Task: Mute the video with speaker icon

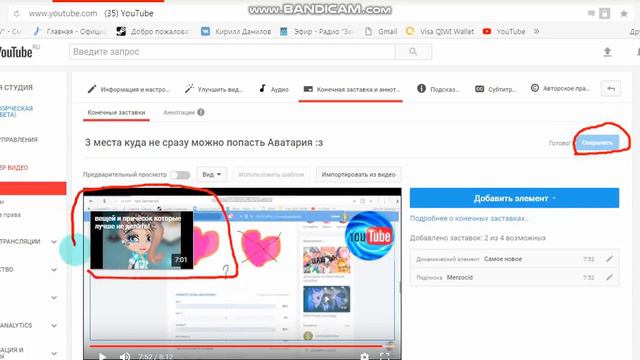Action: tap(125, 356)
